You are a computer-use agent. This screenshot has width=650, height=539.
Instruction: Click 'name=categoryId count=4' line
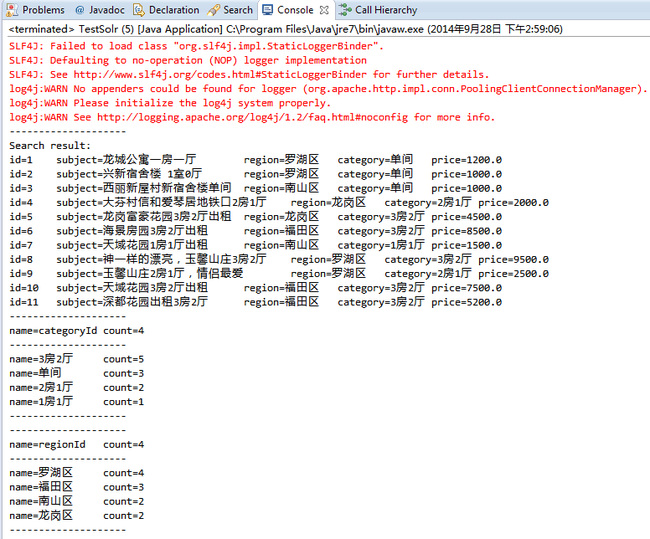(77, 331)
